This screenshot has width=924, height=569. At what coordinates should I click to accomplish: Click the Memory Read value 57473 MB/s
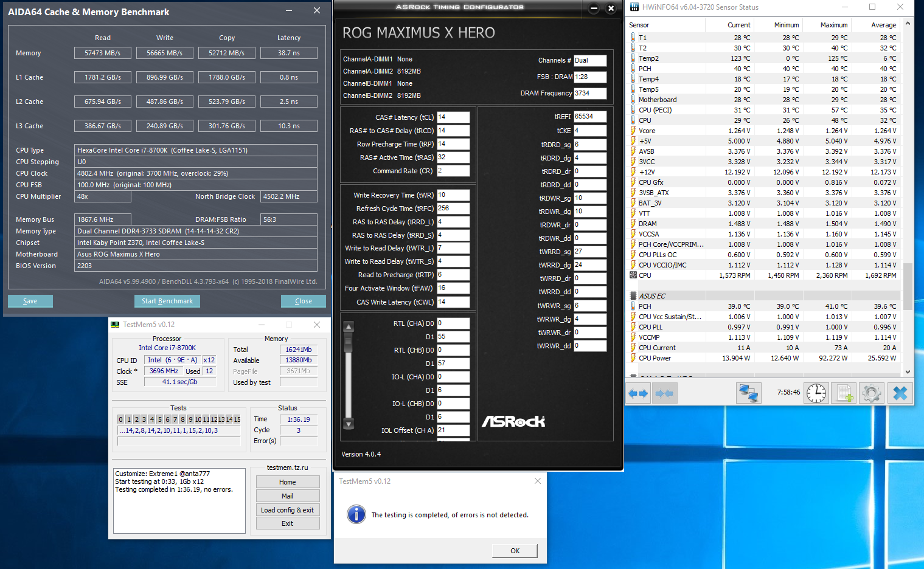pos(103,53)
